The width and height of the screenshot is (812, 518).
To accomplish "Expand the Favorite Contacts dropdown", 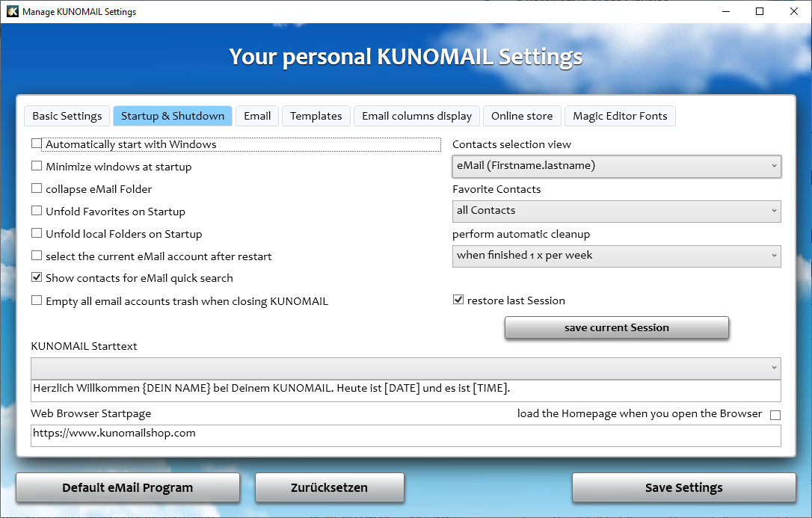I will tap(616, 211).
